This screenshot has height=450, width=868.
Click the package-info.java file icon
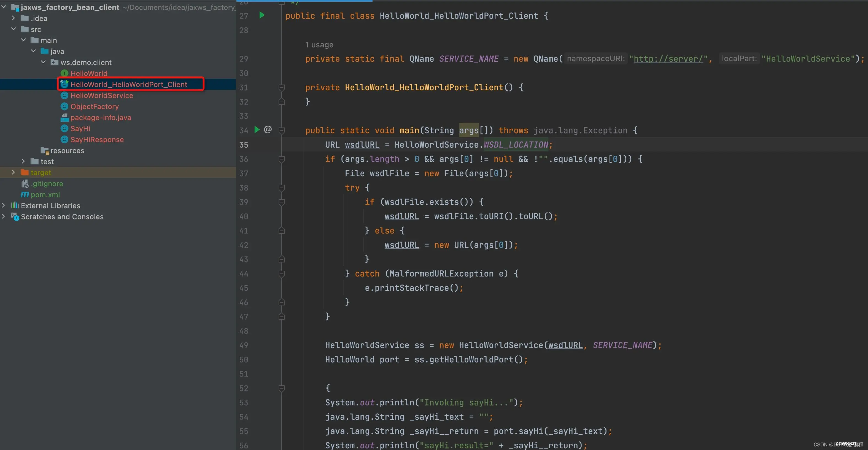coord(64,117)
